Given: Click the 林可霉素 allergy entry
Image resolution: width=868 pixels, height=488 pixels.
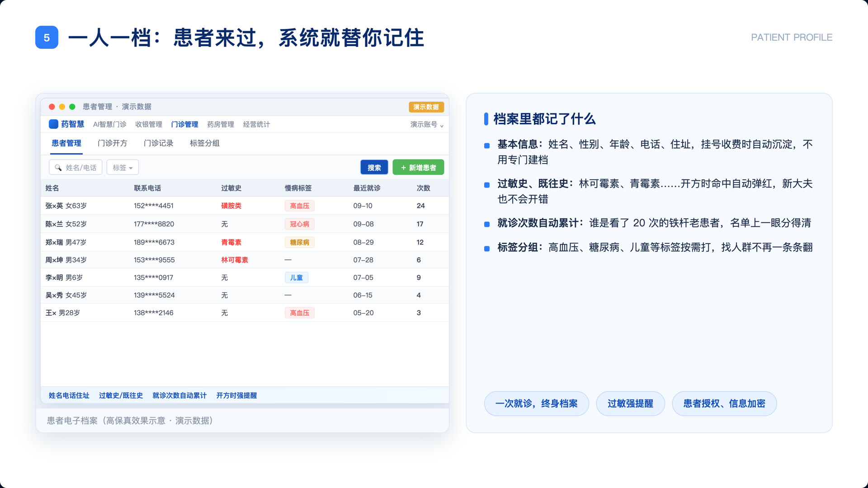Looking at the screenshot, I should click(235, 260).
